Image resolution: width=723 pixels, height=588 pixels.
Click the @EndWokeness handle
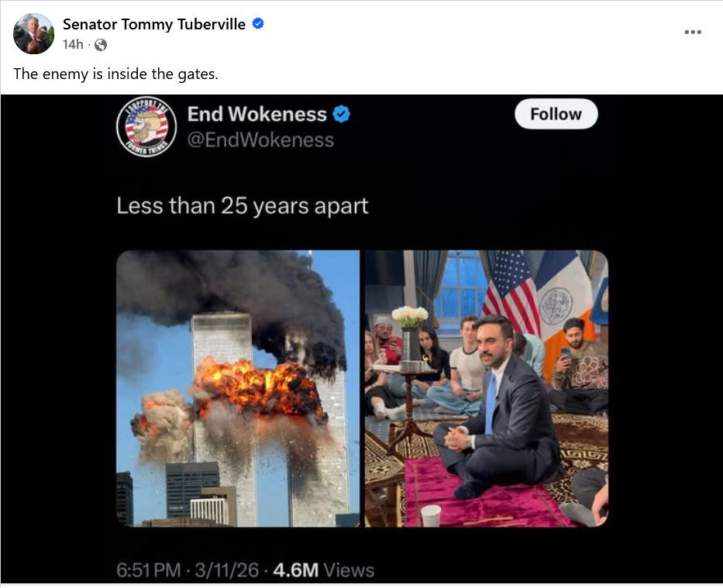pos(260,139)
